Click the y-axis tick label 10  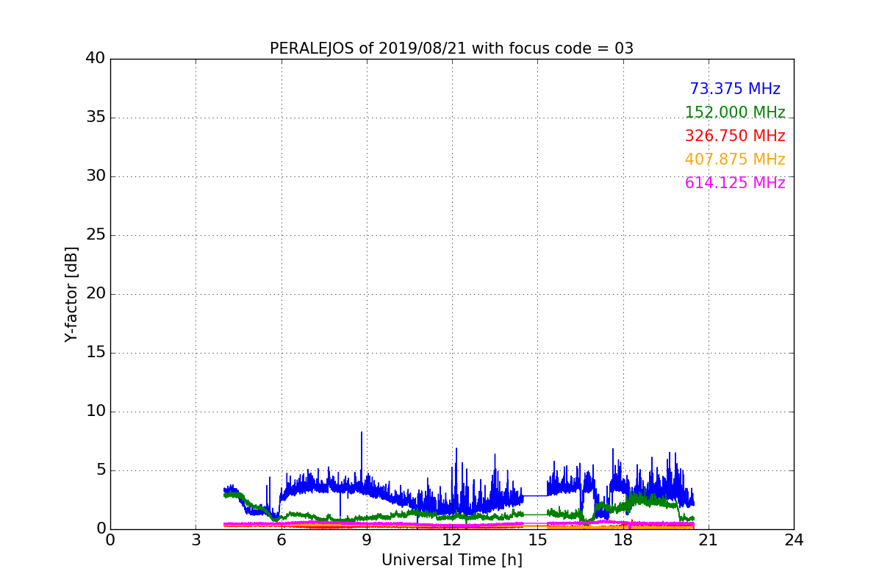pos(96,412)
